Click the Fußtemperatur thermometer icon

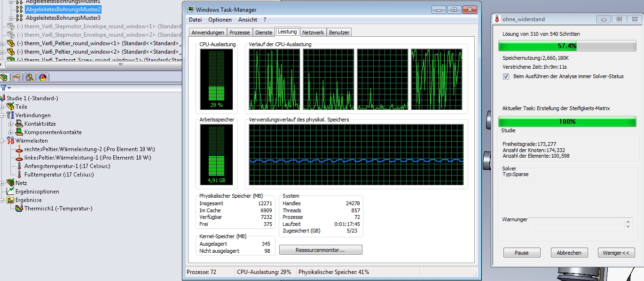tap(19, 175)
